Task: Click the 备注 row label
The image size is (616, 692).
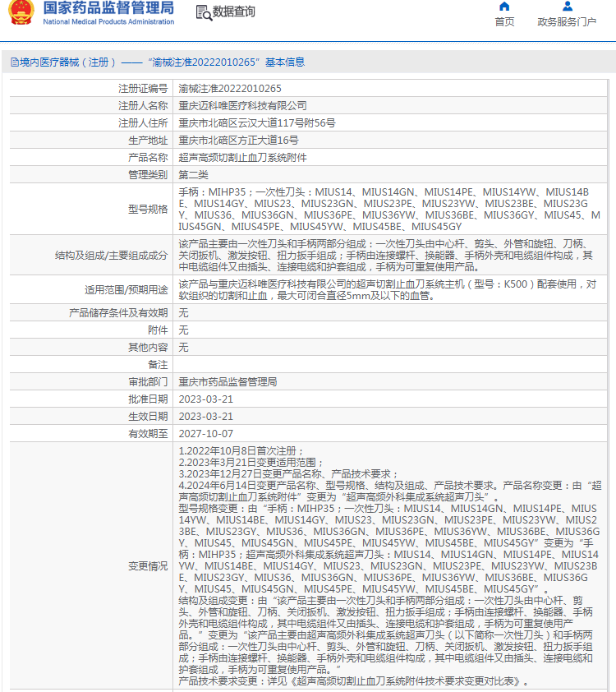Action: pyautogui.click(x=158, y=365)
